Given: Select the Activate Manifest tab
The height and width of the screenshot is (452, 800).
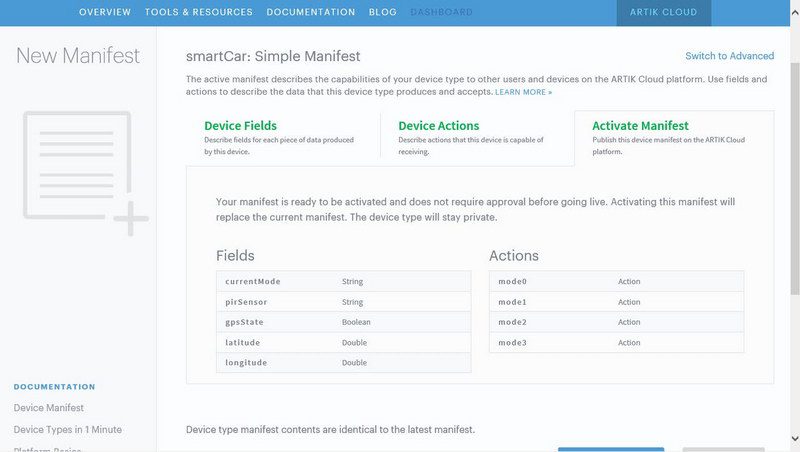Looking at the screenshot, I should point(674,138).
